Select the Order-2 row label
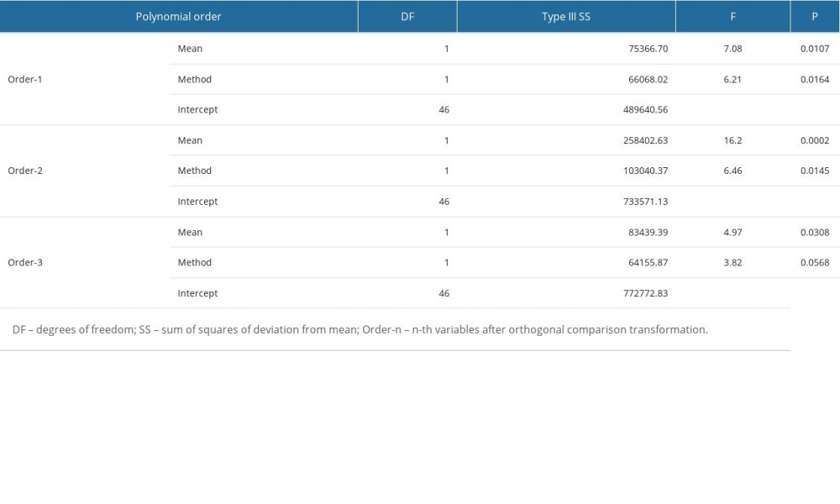The width and height of the screenshot is (840, 504). [x=25, y=171]
